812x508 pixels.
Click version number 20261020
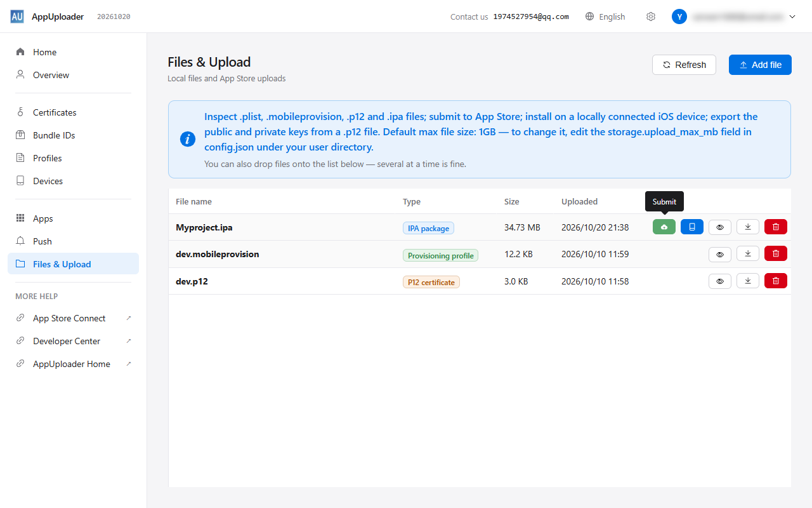coord(114,17)
